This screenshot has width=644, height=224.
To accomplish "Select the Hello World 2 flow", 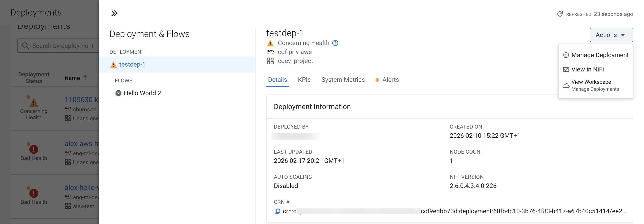I will 142,93.
